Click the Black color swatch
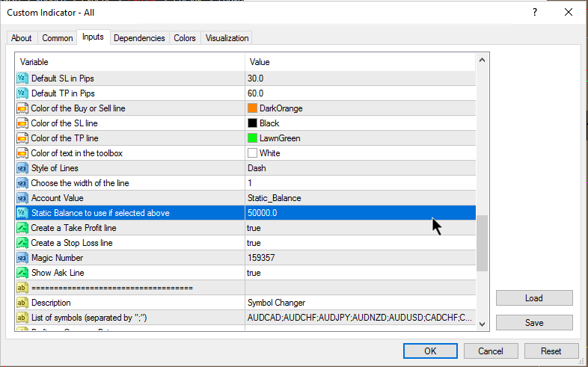 tap(252, 123)
